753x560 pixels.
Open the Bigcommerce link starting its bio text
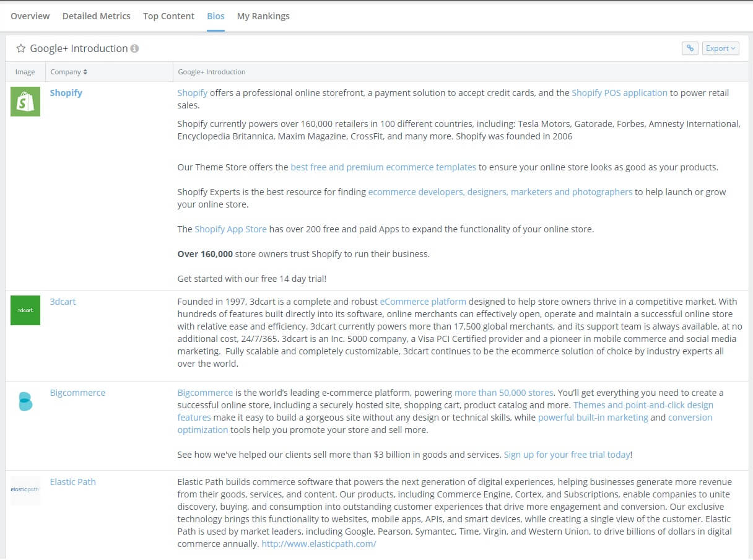205,393
